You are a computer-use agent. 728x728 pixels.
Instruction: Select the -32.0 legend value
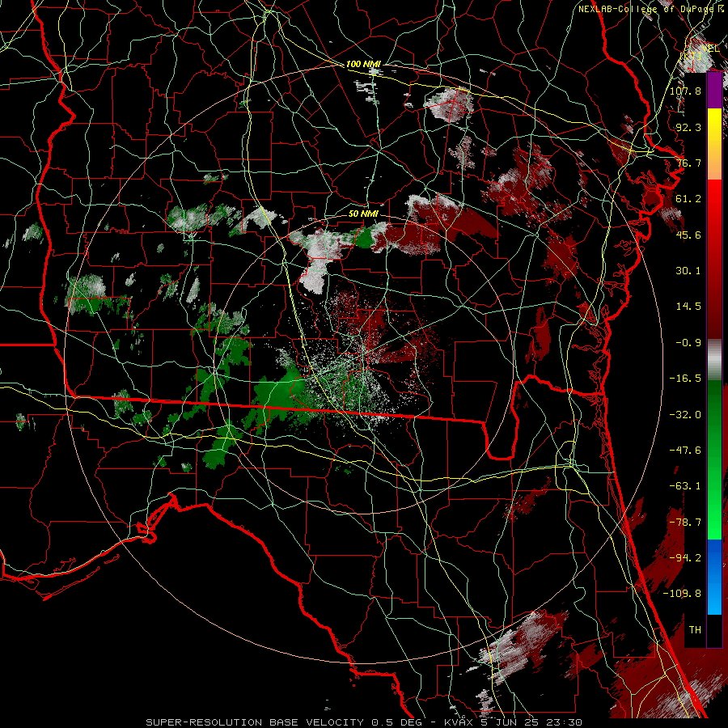pos(685,415)
